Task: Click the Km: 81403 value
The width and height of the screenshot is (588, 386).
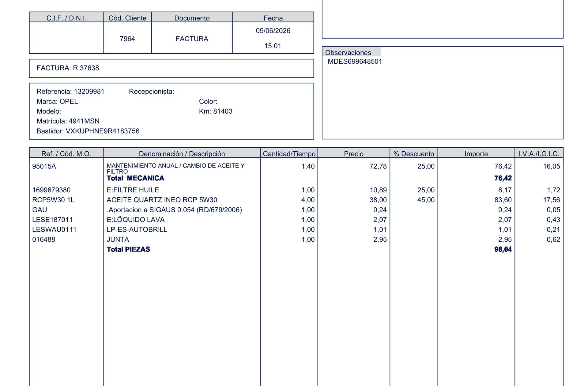Action: click(x=216, y=111)
